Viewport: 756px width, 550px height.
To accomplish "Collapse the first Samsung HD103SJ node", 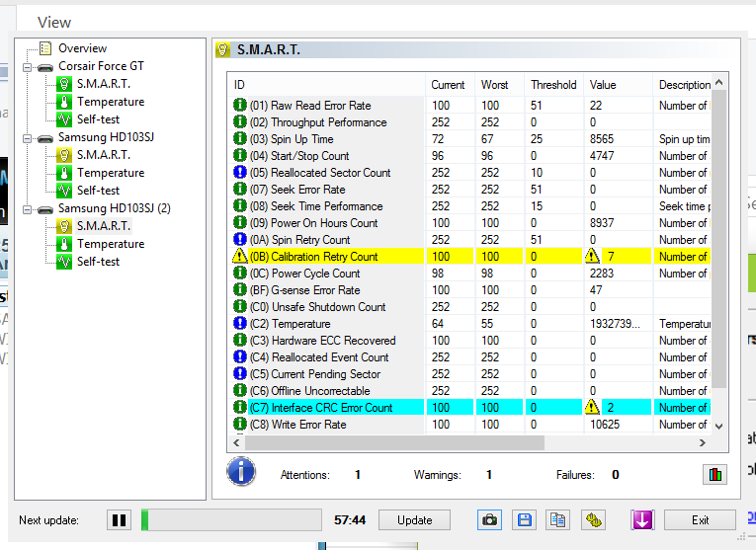I will point(27,138).
